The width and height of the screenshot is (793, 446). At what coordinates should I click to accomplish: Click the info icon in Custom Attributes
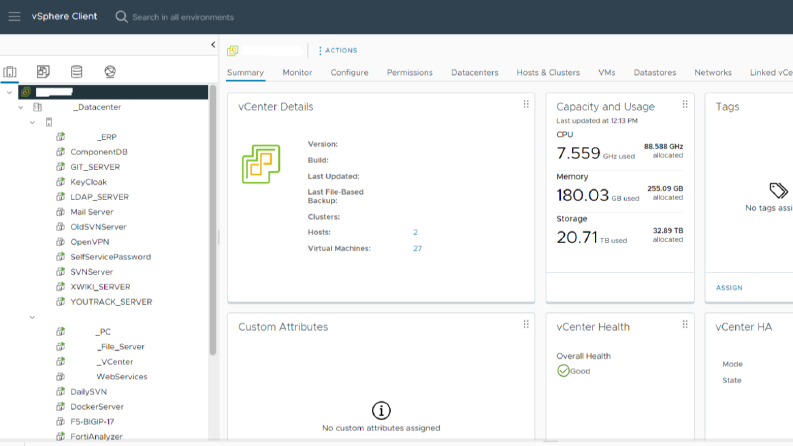point(381,411)
